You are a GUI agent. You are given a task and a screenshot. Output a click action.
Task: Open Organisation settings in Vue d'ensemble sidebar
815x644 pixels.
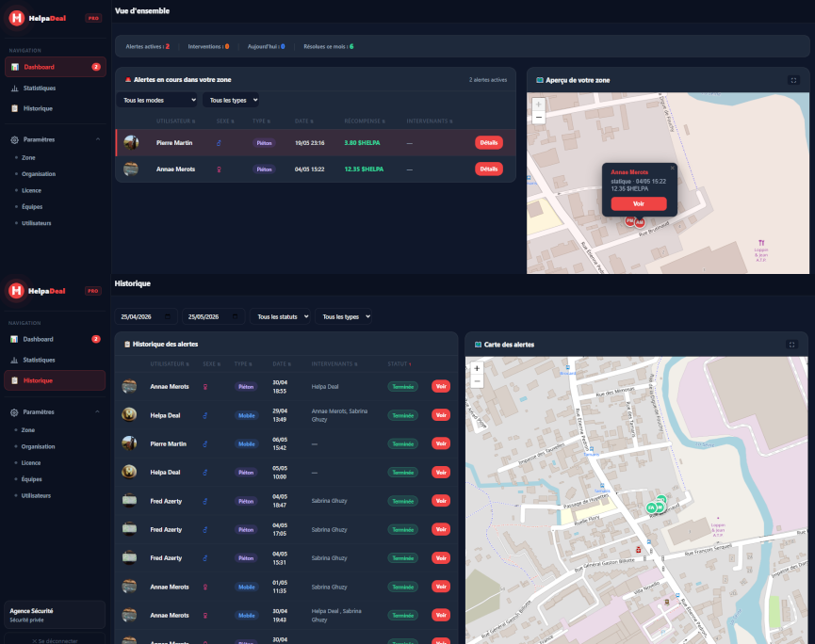[x=39, y=174]
